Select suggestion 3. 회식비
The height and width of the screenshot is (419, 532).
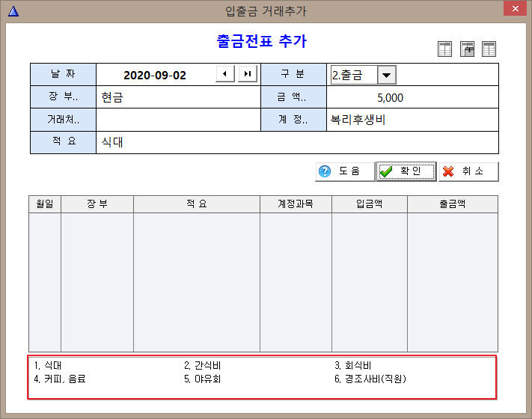353,365
